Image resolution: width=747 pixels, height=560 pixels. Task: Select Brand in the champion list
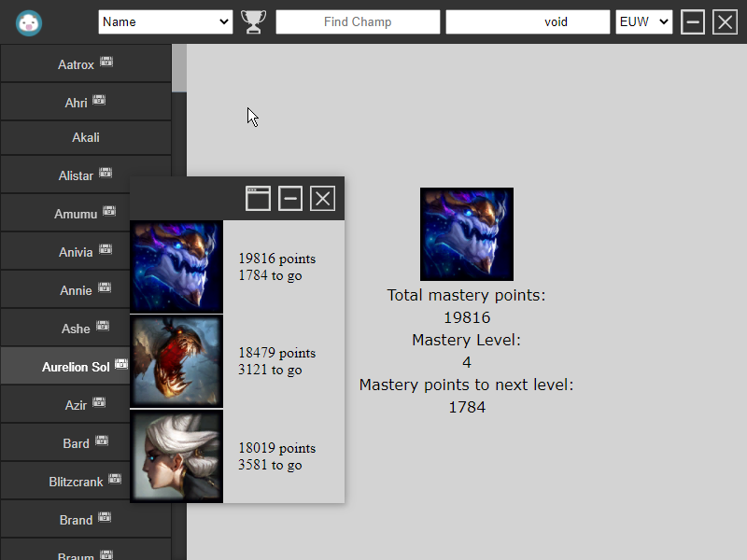[x=86, y=519]
